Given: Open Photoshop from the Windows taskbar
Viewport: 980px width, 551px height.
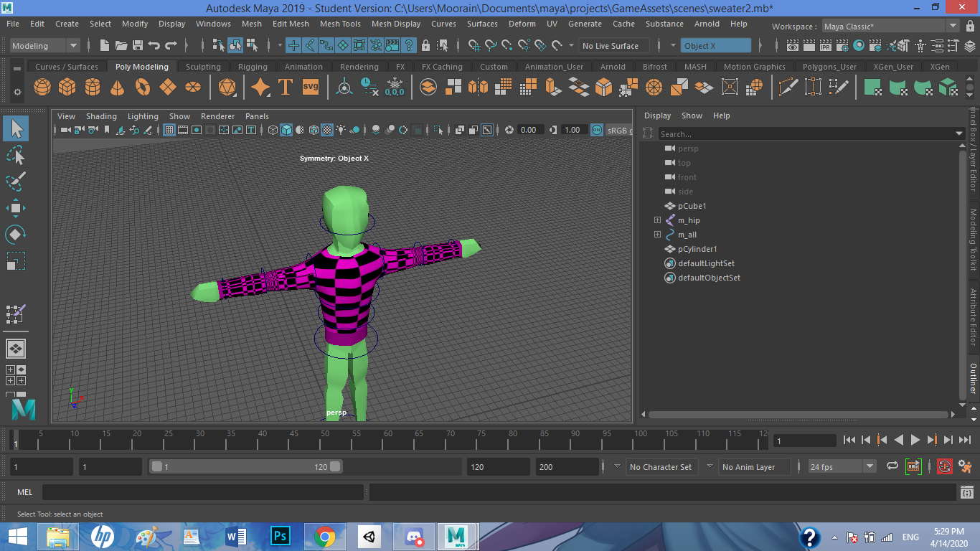Looking at the screenshot, I should [x=280, y=536].
